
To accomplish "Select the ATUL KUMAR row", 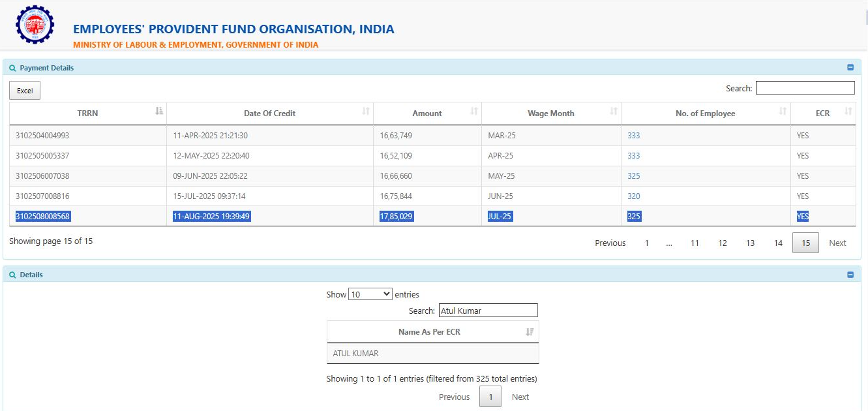I will point(432,354).
